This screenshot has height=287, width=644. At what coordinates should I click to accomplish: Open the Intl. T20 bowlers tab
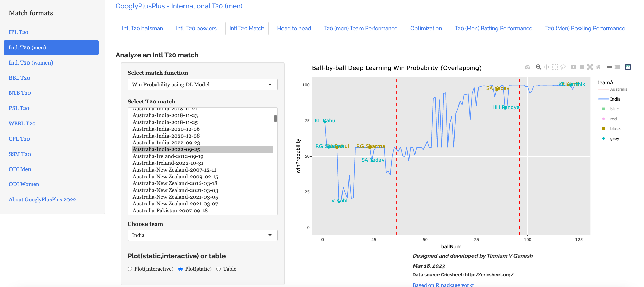pos(196,29)
